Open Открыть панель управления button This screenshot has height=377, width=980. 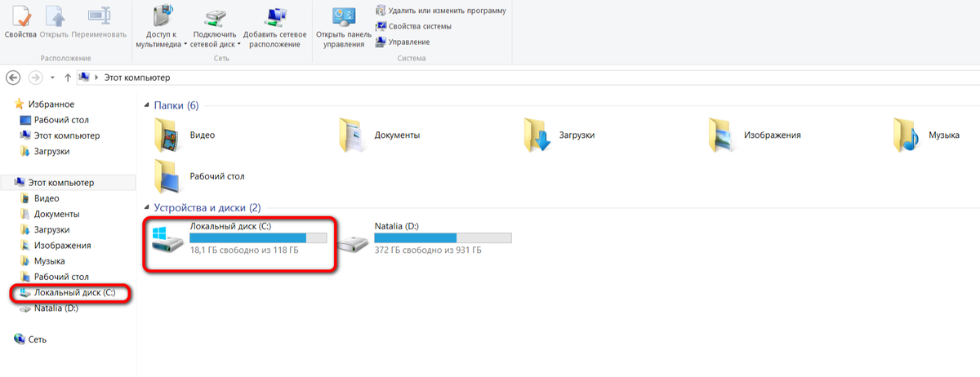[x=344, y=26]
